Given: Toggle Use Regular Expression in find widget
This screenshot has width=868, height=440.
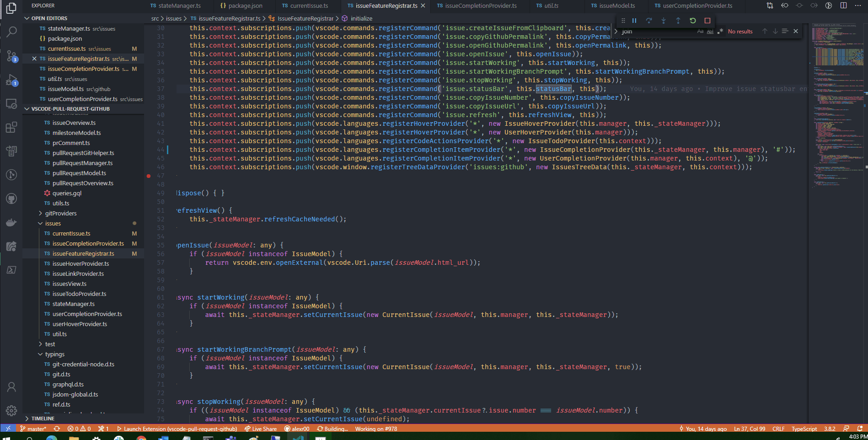Looking at the screenshot, I should 720,31.
